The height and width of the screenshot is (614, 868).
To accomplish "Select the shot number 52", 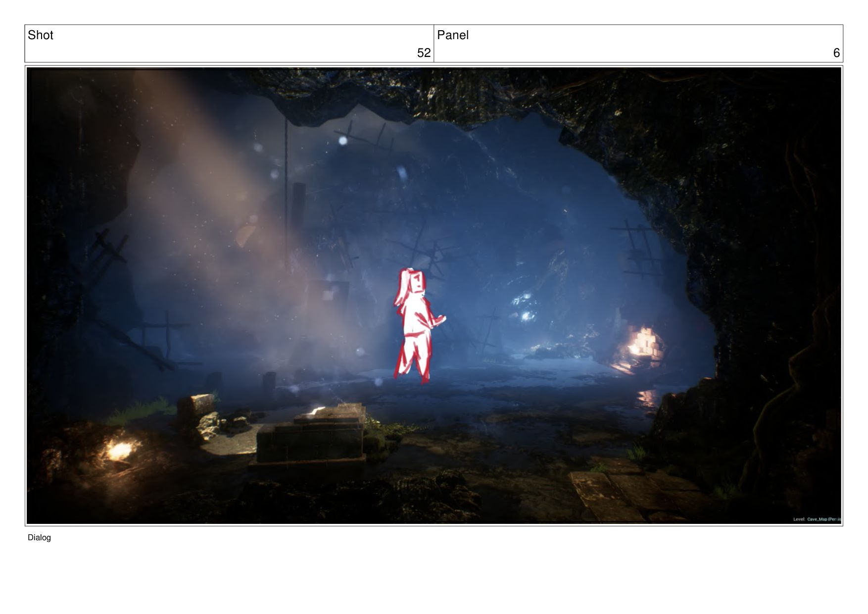I will click(424, 53).
